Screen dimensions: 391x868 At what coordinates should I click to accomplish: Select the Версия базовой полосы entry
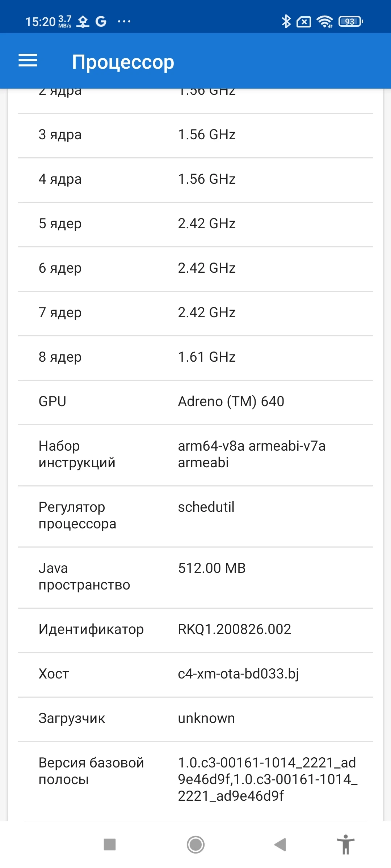coord(195,779)
